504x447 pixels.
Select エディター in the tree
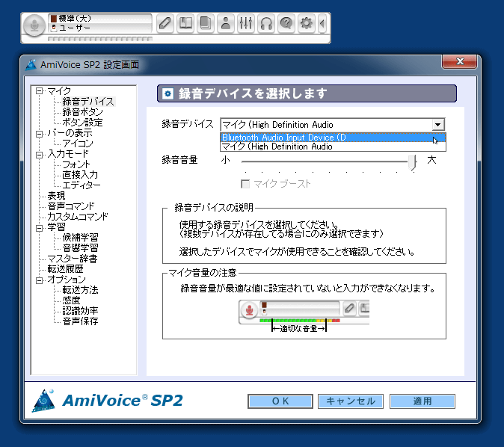[82, 185]
